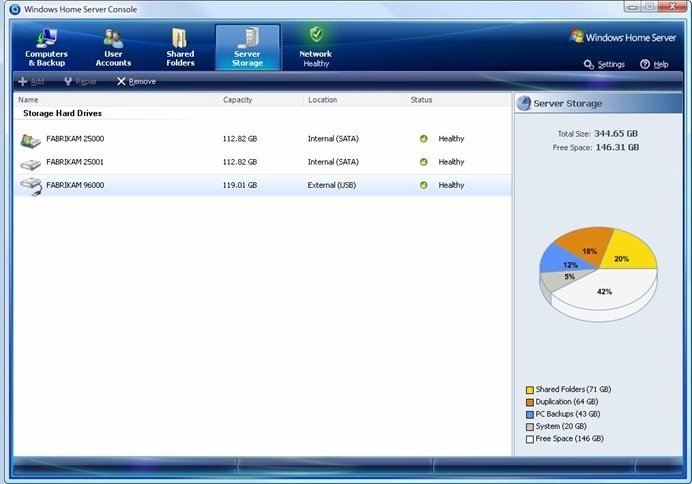
Task: Click the blue PC Backups legend swatch
Action: [530, 415]
